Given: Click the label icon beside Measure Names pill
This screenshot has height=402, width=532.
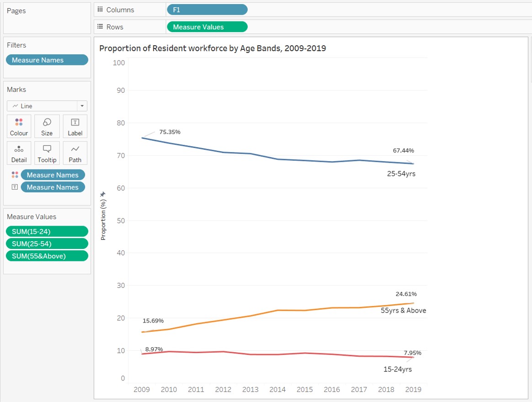Looking at the screenshot, I should pos(15,187).
